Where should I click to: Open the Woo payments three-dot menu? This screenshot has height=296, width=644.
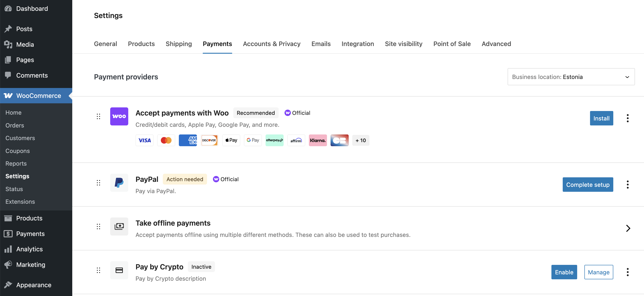point(627,118)
